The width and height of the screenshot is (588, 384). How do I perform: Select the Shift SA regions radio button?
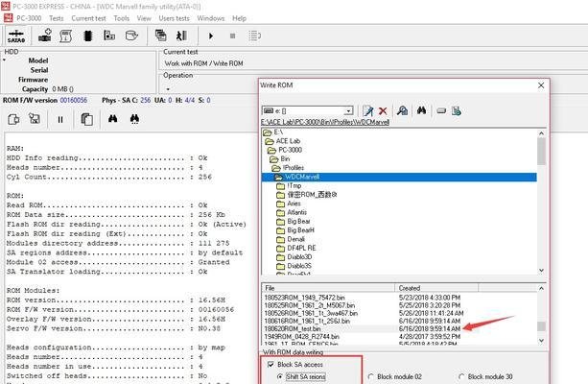pos(279,376)
